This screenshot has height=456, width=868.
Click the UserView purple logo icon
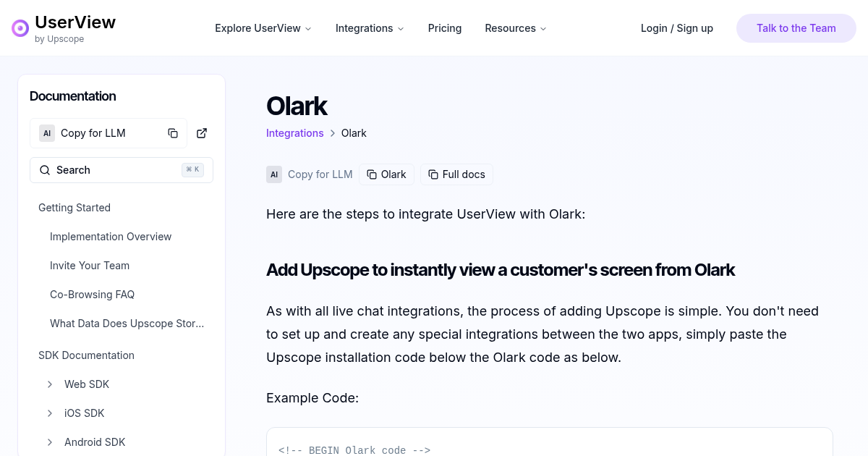point(20,28)
